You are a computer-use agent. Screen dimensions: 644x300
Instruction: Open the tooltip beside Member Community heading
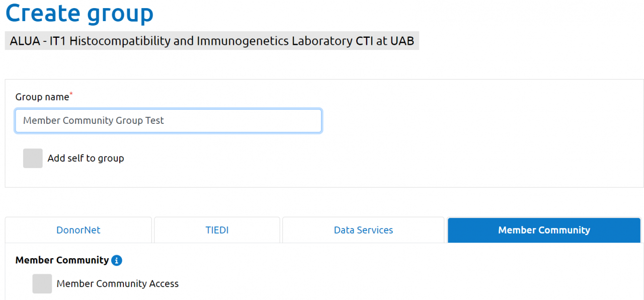click(x=117, y=260)
